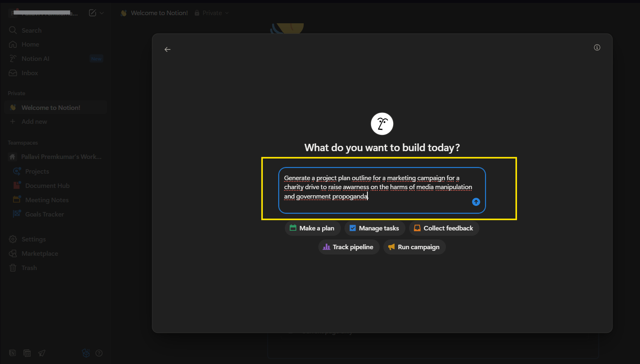Open the info icon in dialog corner
640x364 pixels.
pos(597,48)
